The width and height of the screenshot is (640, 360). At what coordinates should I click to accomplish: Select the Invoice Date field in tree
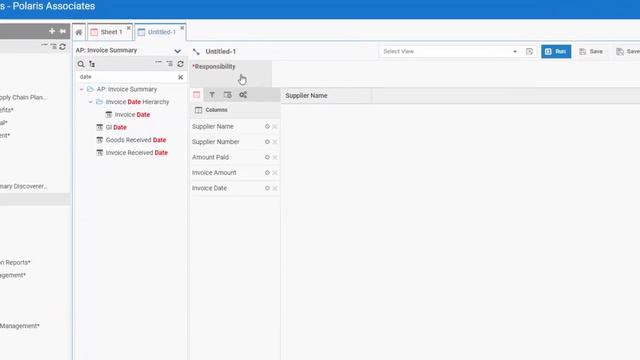tap(132, 114)
